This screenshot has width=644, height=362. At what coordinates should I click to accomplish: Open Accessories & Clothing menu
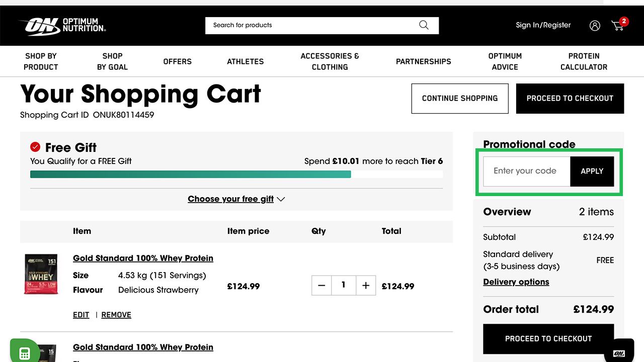[330, 61]
